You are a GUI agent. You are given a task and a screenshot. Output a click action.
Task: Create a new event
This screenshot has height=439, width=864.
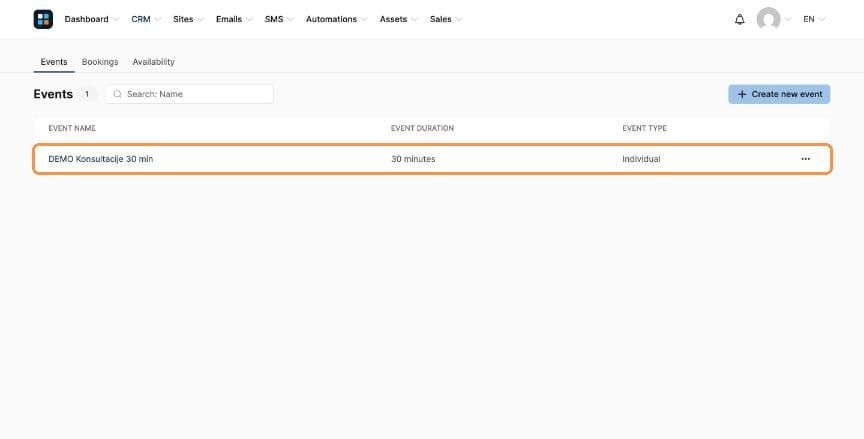click(779, 94)
